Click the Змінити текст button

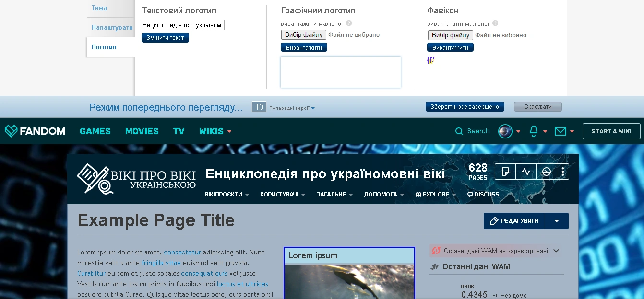(x=165, y=38)
